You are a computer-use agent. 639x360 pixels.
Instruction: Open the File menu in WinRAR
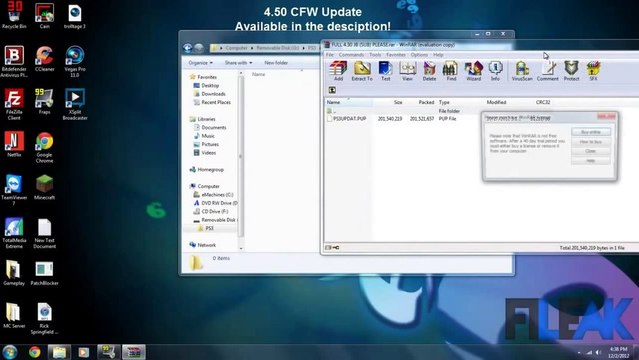pyautogui.click(x=330, y=55)
